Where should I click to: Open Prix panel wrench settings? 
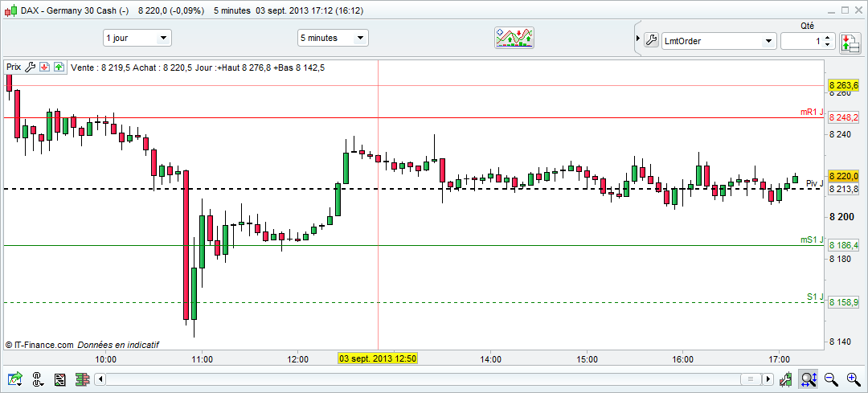(x=31, y=67)
